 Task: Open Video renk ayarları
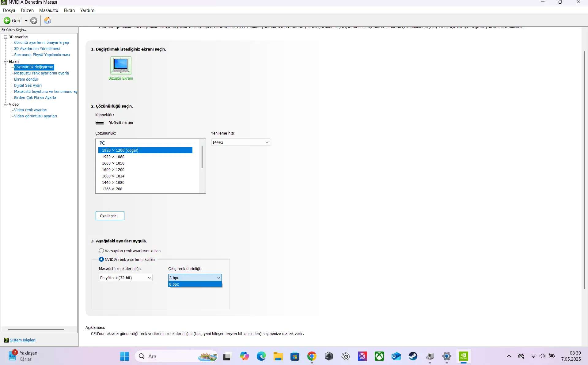pyautogui.click(x=31, y=110)
